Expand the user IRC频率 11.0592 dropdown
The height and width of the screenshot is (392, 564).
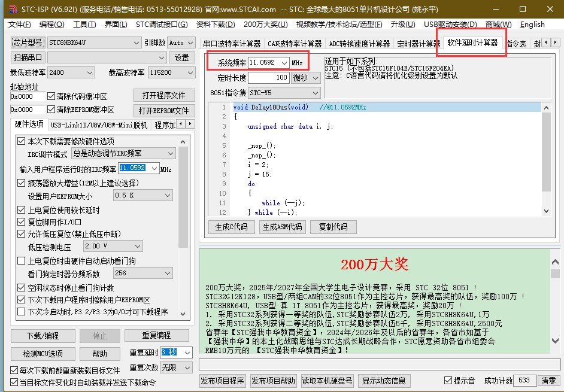tap(154, 168)
